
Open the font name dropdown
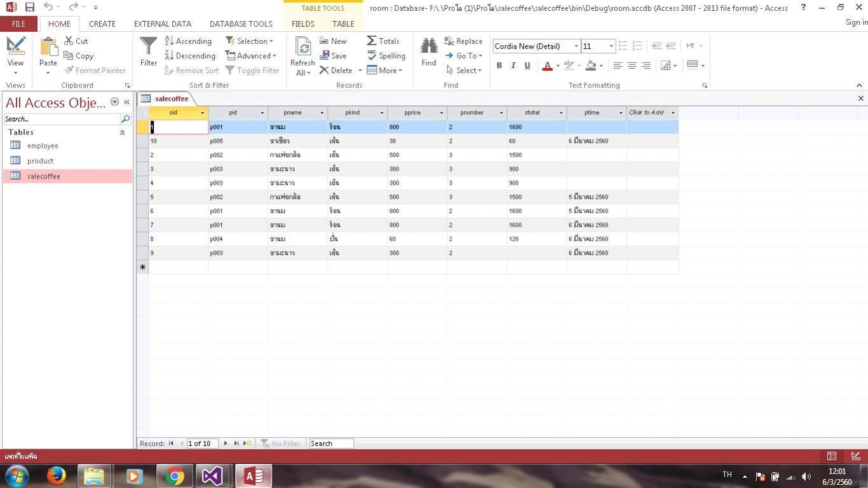click(x=576, y=46)
